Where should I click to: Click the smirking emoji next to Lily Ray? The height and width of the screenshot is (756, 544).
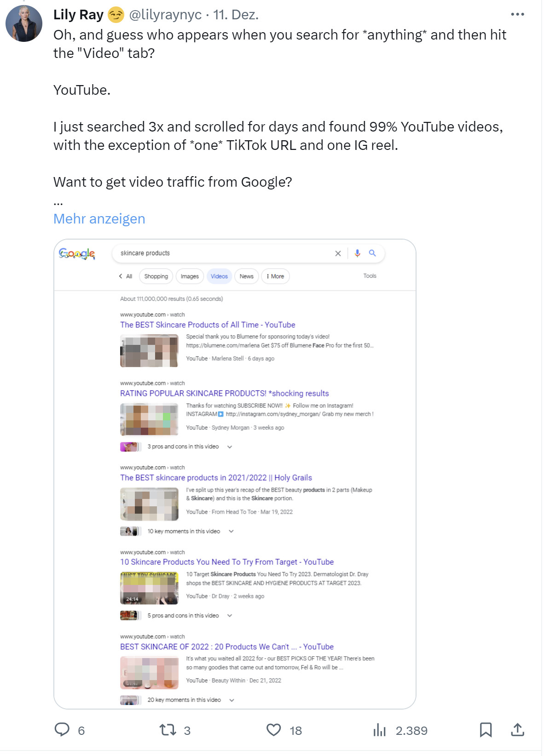pos(116,15)
